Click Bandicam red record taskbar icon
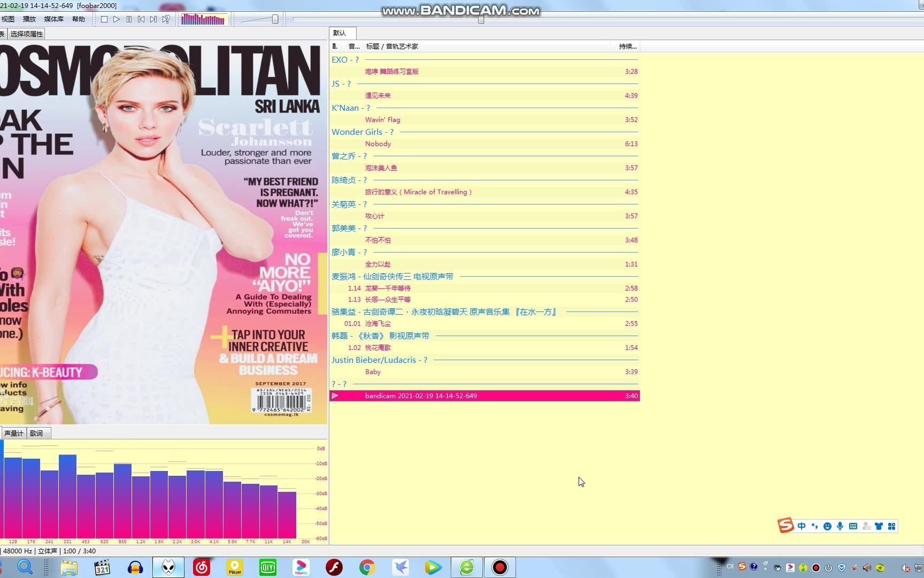 point(499,567)
